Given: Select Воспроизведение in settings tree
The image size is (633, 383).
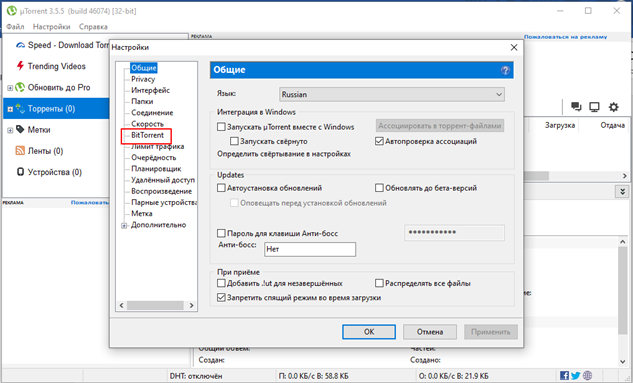Looking at the screenshot, I should [x=161, y=191].
